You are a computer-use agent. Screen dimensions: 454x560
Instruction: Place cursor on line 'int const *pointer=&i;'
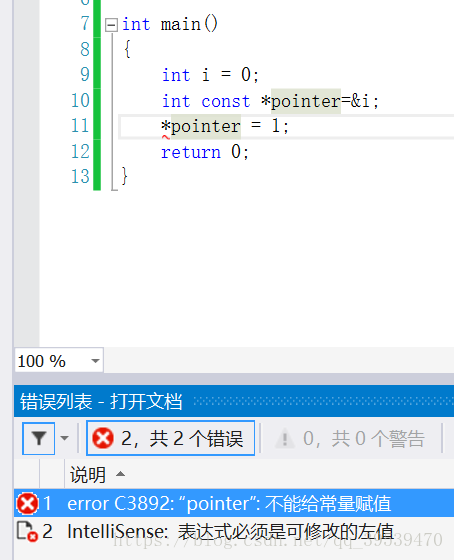(x=270, y=101)
